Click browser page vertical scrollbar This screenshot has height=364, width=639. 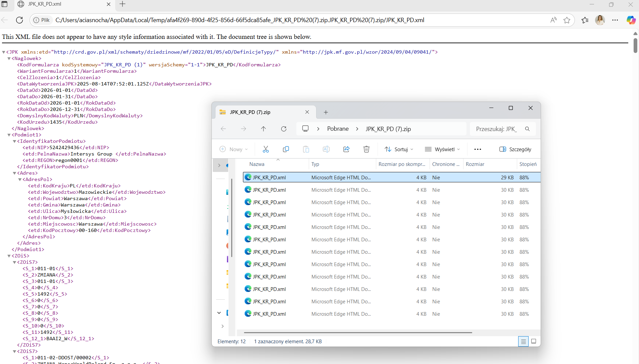[635, 46]
